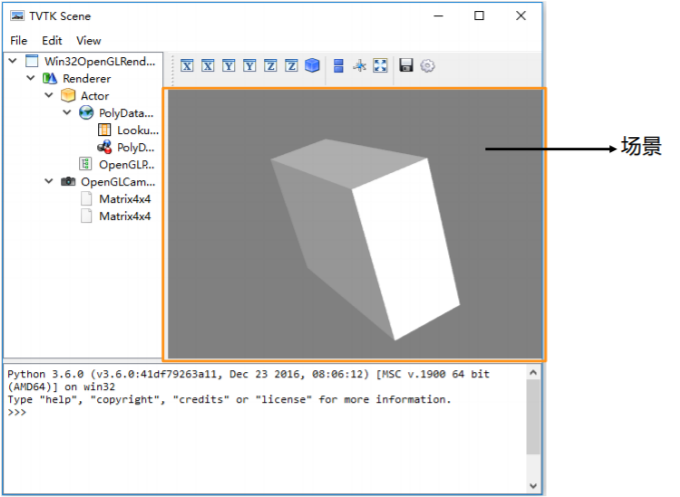Collapse the OpenGLCamera node chevron
Image resolution: width=680 pixels, height=497 pixels.
(48, 182)
